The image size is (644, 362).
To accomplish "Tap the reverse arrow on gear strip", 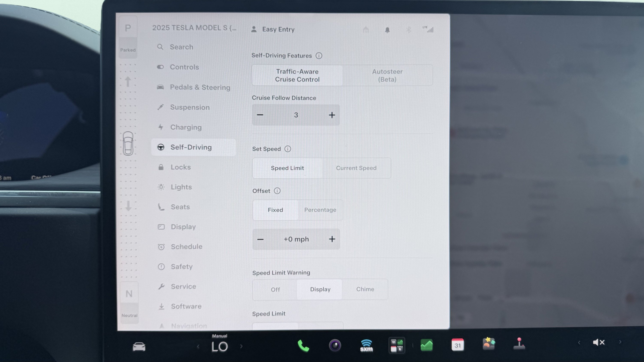I will point(129,206).
